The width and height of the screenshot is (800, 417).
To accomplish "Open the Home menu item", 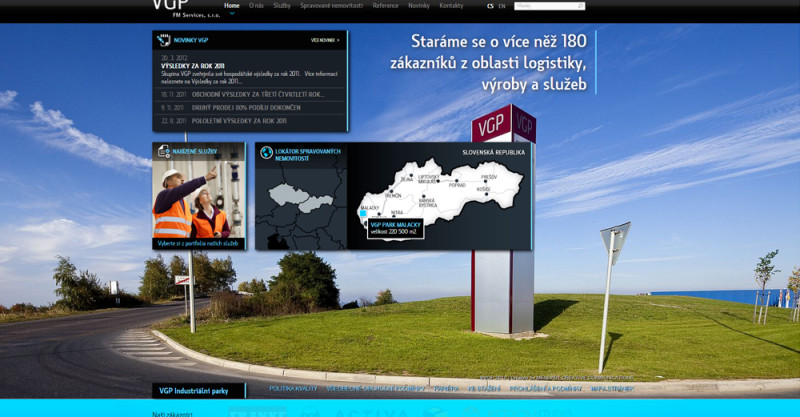I will [x=232, y=6].
